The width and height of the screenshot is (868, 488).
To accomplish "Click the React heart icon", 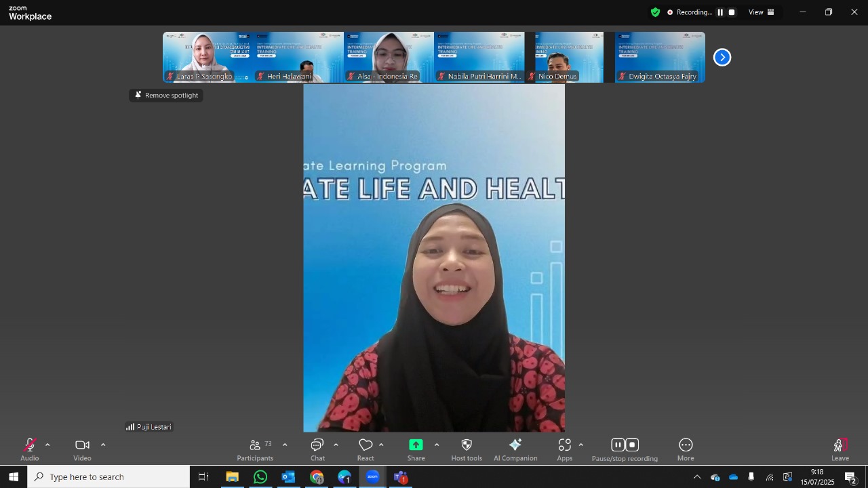I will [x=366, y=445].
